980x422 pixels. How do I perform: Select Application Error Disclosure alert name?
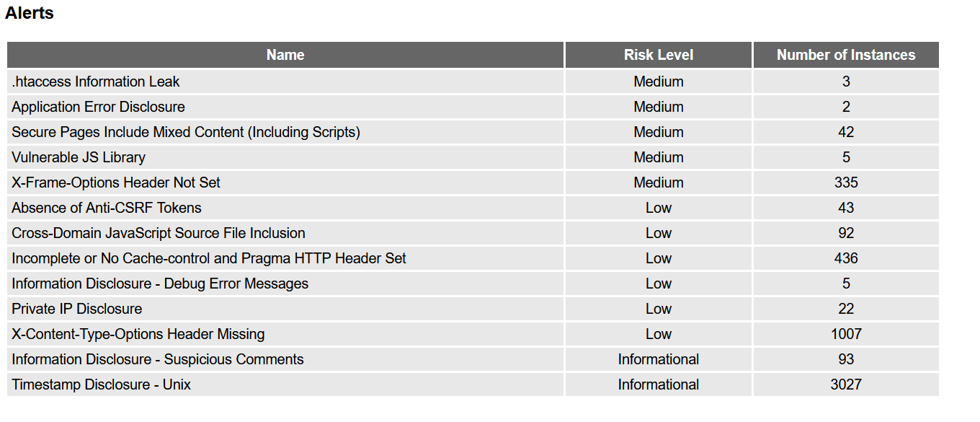[98, 107]
